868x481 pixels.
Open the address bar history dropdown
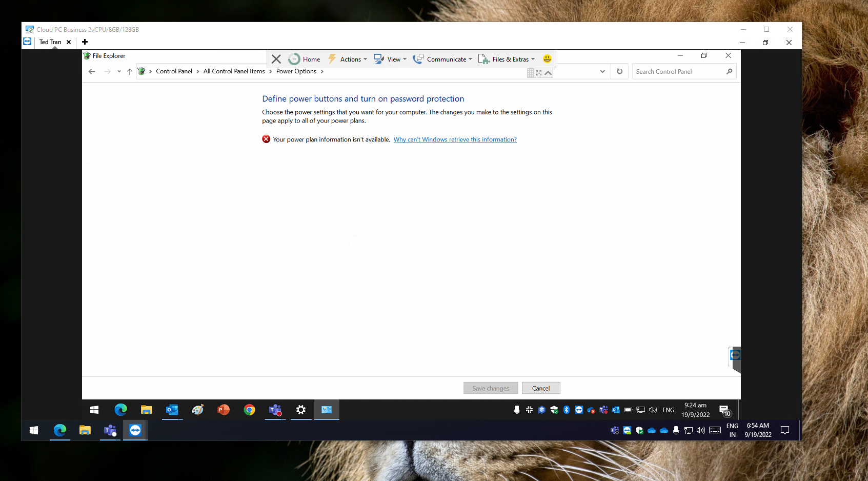(x=602, y=71)
